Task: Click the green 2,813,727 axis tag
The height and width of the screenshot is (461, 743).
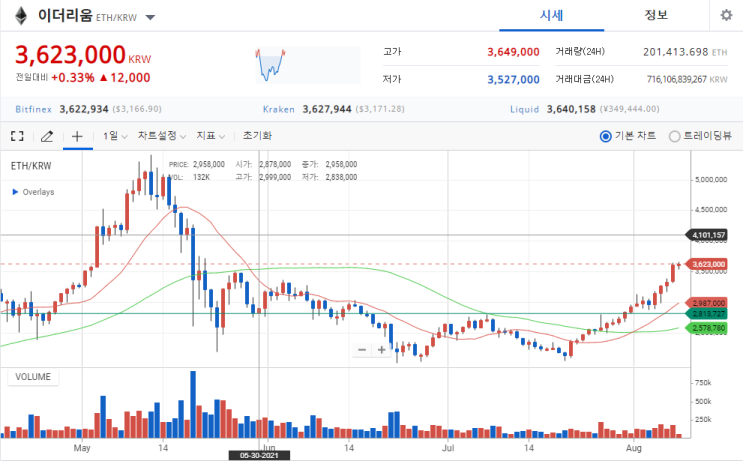Action: click(707, 314)
